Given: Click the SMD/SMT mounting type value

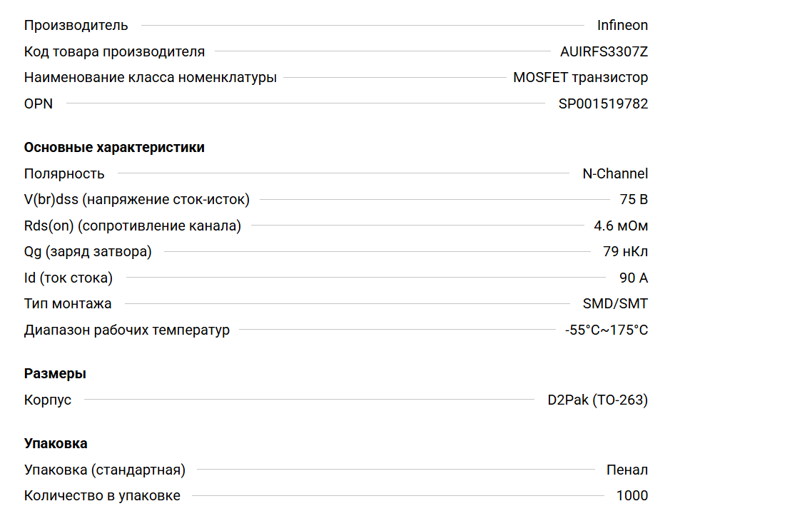Looking at the screenshot, I should point(615,304).
